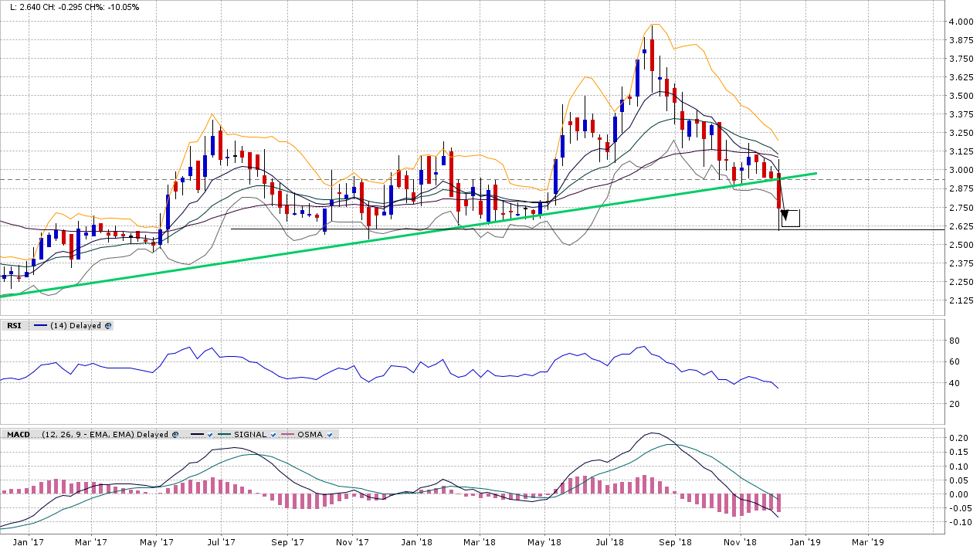
Task: Toggle the SIGNAL line checkmark
Action: 273,435
